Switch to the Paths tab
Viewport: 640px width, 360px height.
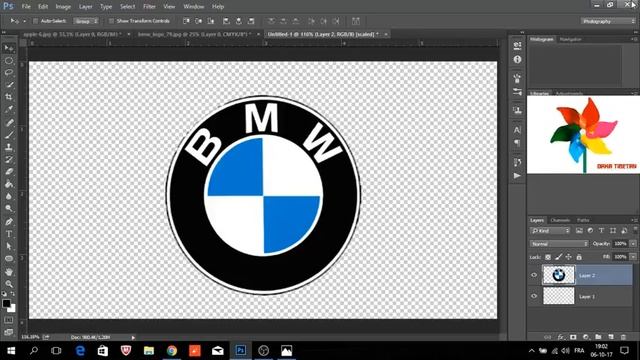pyautogui.click(x=583, y=220)
